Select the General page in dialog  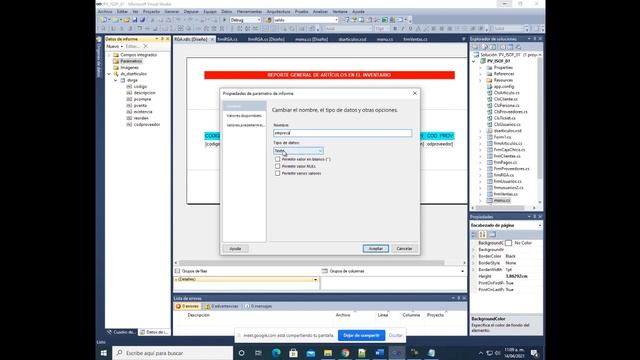[244, 106]
